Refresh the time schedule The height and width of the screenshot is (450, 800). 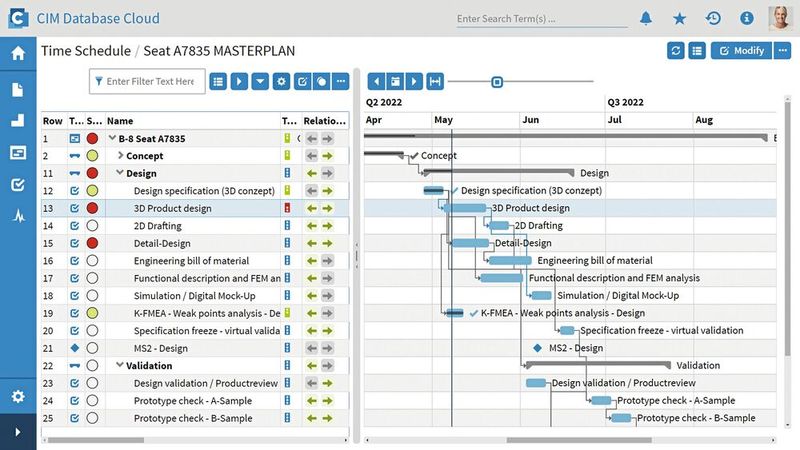click(676, 51)
